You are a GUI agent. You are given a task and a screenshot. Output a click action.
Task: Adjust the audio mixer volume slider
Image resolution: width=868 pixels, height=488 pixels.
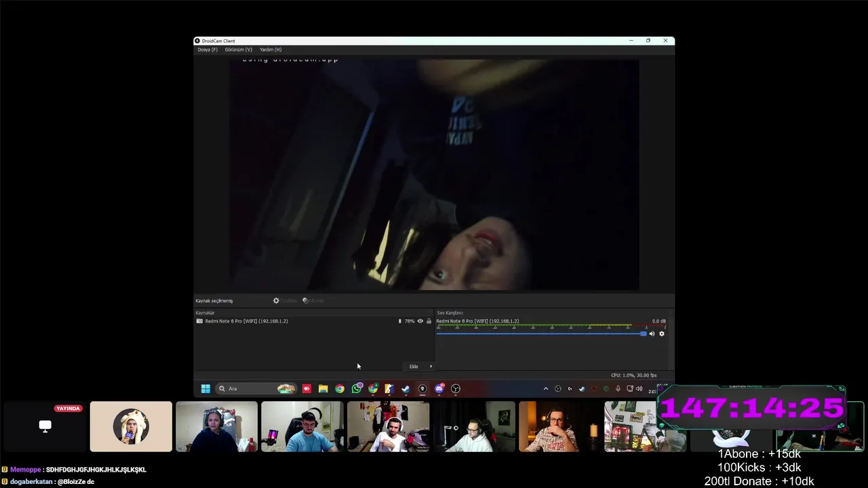click(x=541, y=333)
